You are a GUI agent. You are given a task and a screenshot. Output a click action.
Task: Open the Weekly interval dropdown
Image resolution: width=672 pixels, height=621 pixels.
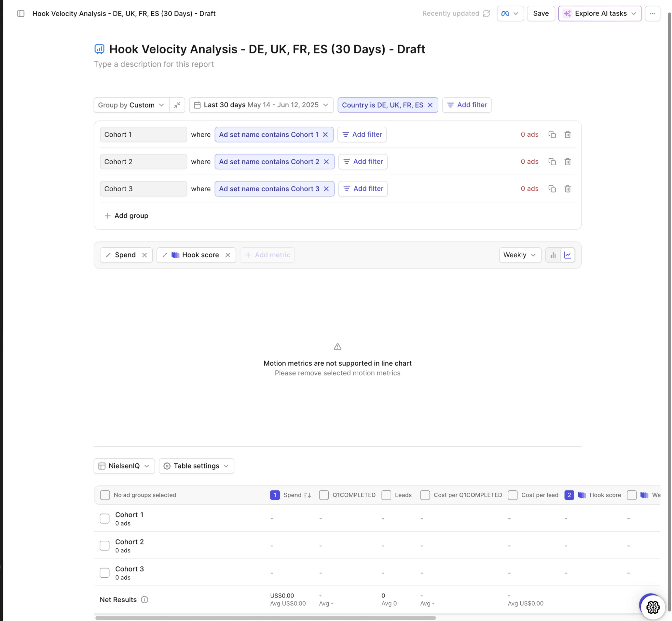click(x=520, y=255)
